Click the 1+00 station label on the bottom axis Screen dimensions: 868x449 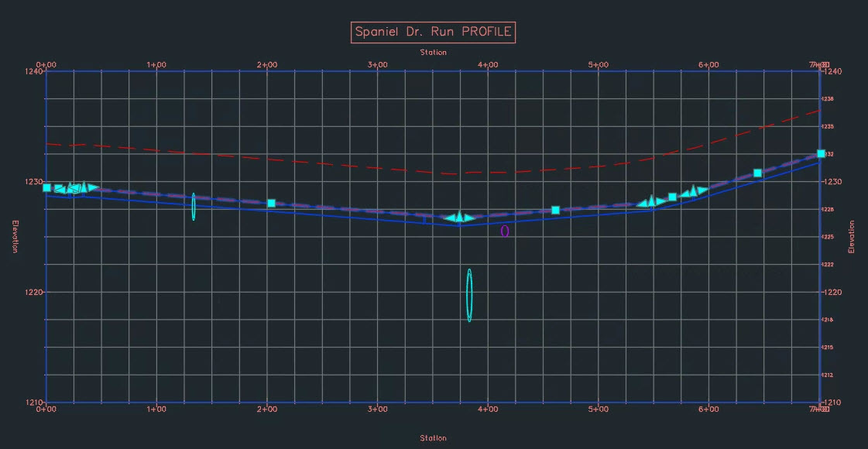[x=156, y=410]
